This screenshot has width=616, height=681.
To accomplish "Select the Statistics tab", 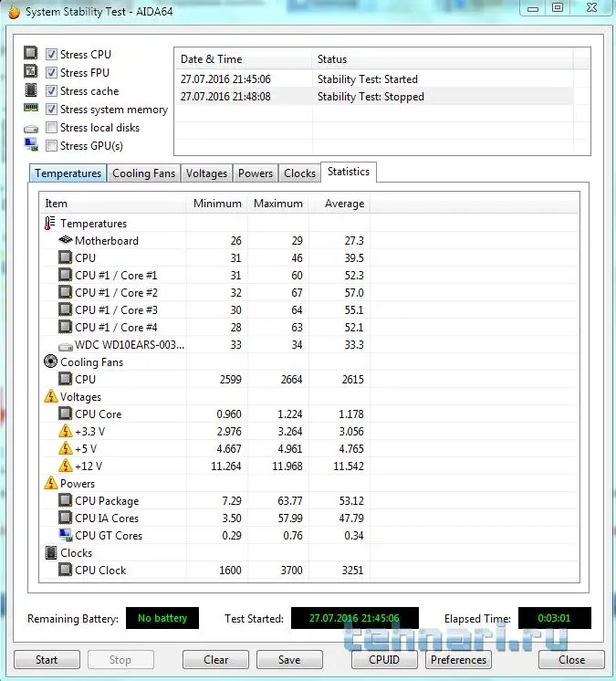I will click(x=349, y=172).
